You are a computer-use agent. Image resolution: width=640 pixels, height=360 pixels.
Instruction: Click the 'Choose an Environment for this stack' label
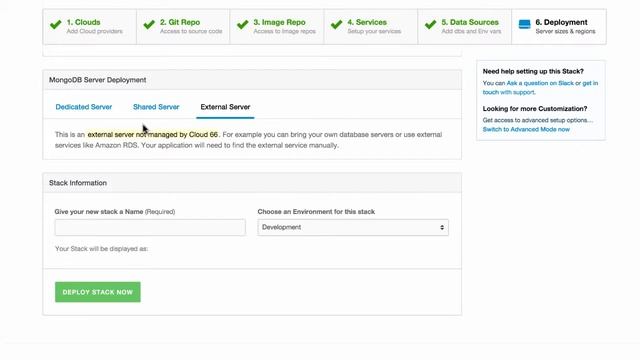click(x=316, y=212)
